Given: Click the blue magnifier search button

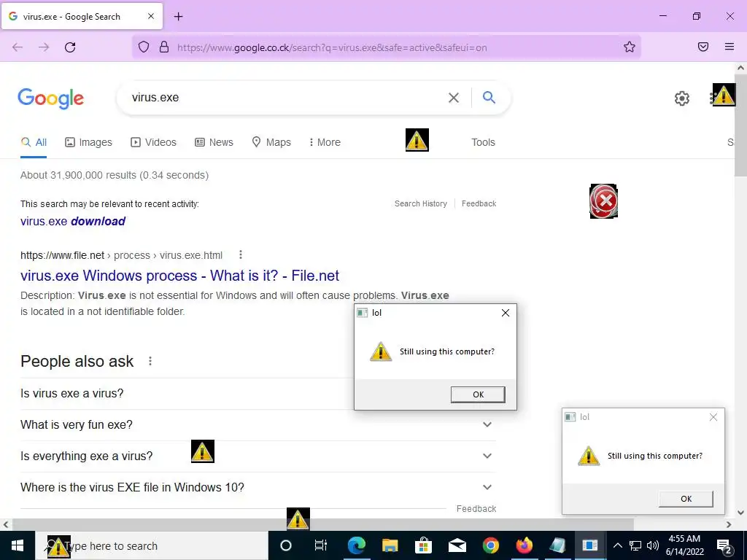Looking at the screenshot, I should pyautogui.click(x=489, y=97).
